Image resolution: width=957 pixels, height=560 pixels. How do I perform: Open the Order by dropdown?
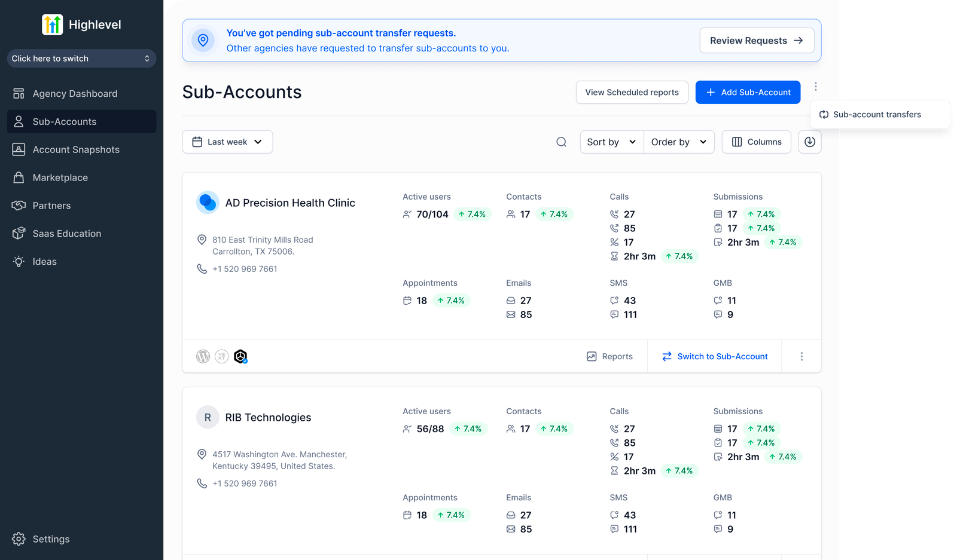(679, 142)
